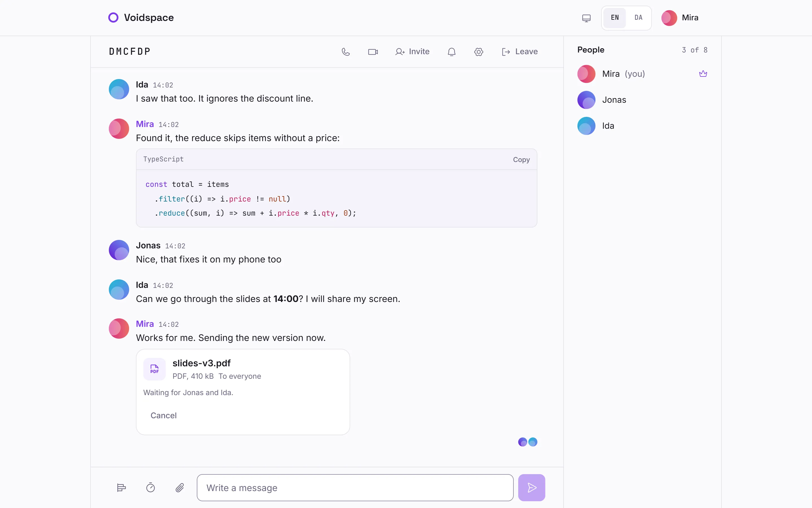Click the '3 of 8' people count
The width and height of the screenshot is (812, 508).
tap(694, 50)
